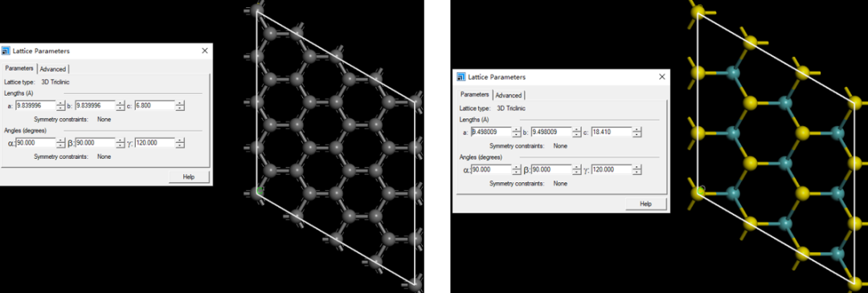
Task: Focus the α field in the c=18.410 dialog
Action: (491, 169)
